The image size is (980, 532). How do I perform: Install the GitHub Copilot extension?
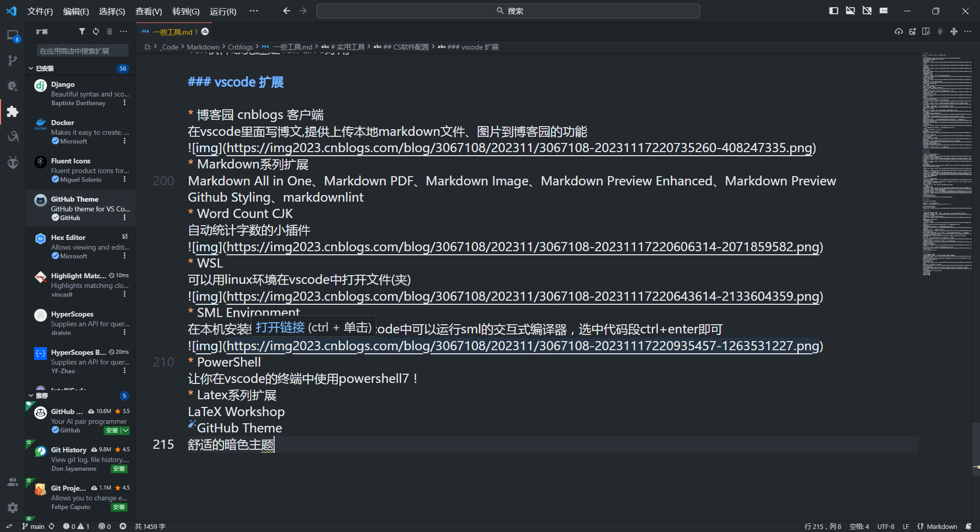click(x=112, y=430)
